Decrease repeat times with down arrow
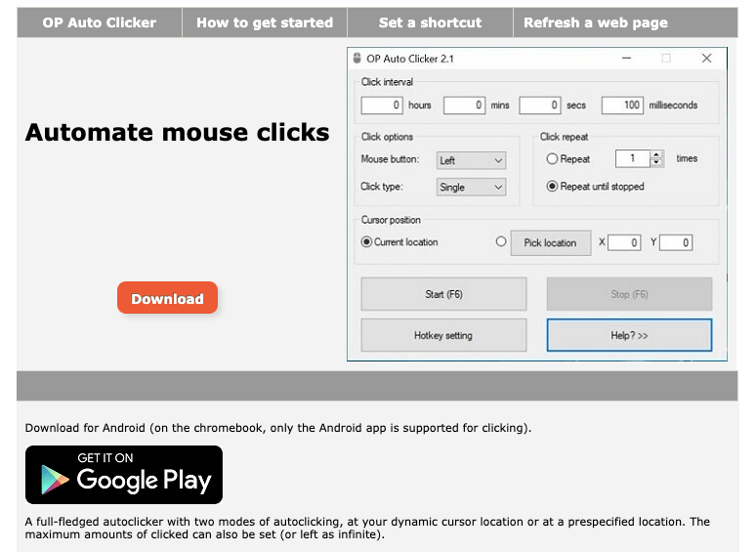Viewport: 756px width, 552px height. click(x=656, y=162)
